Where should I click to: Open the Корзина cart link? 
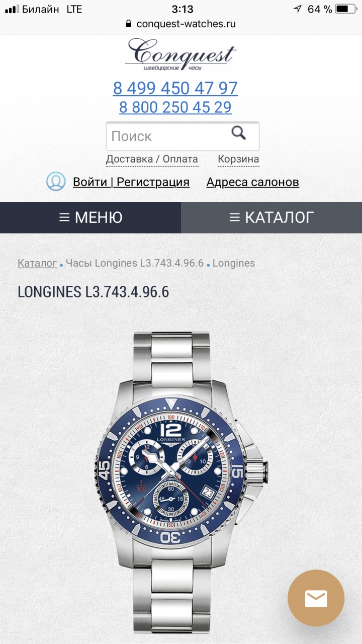coord(238,159)
